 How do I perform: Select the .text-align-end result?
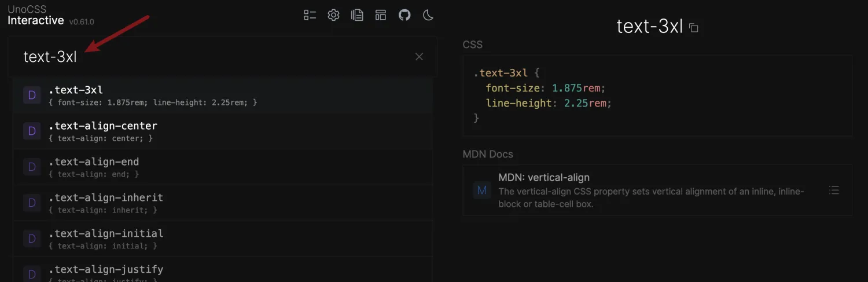222,167
